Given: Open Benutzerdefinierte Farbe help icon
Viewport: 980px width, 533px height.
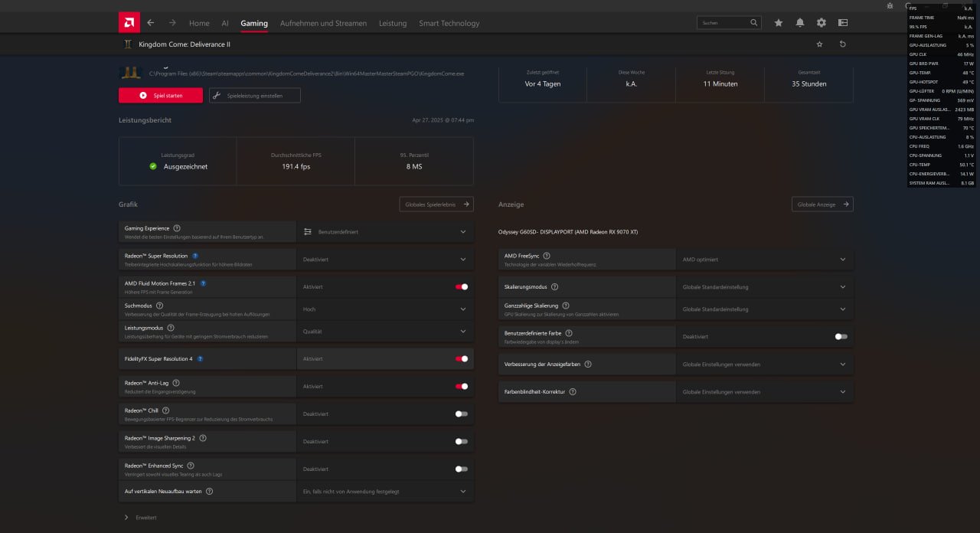Looking at the screenshot, I should [569, 333].
